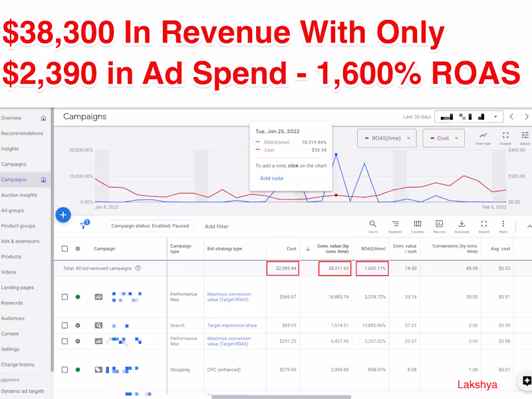Click the Search magnifier icon in table toolbar
This screenshot has width=532, height=399.
373,224
